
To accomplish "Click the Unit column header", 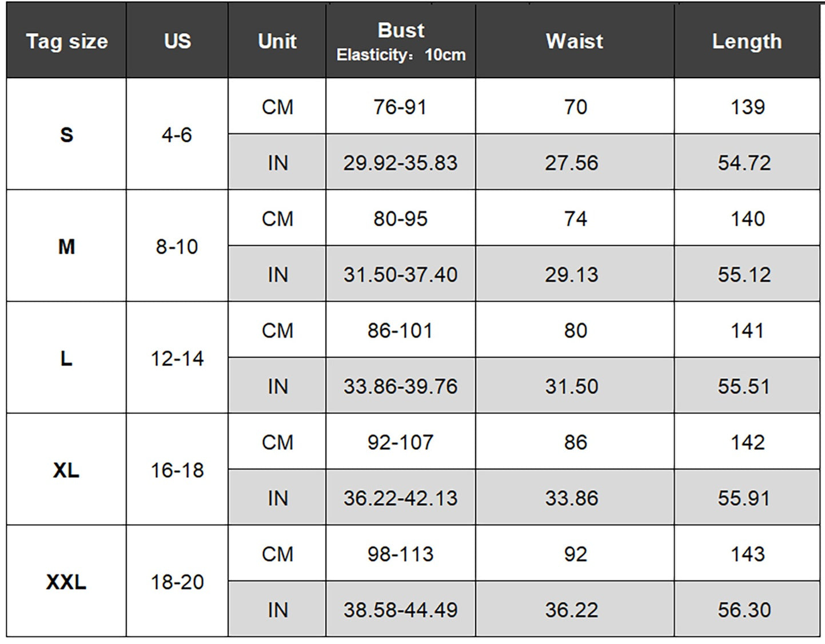I will (277, 41).
